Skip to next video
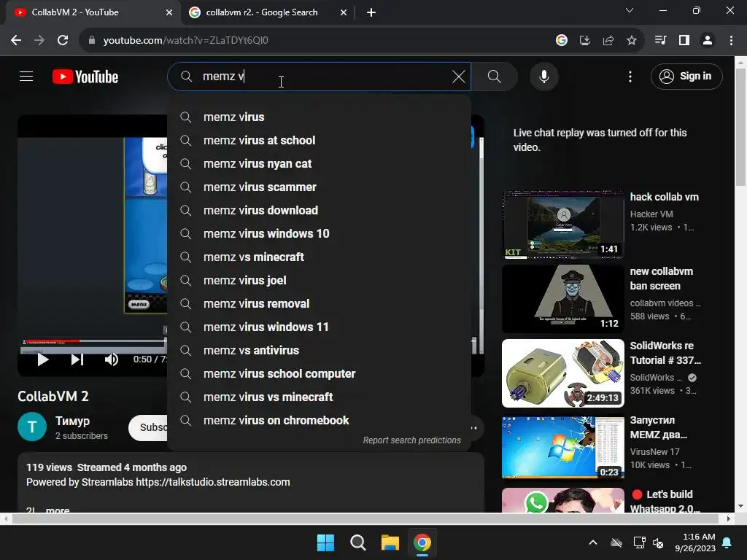747x560 pixels. (77, 359)
